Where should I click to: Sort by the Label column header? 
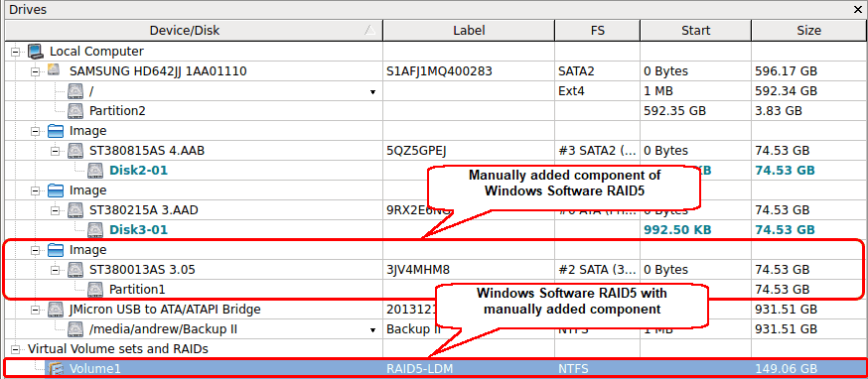(469, 31)
